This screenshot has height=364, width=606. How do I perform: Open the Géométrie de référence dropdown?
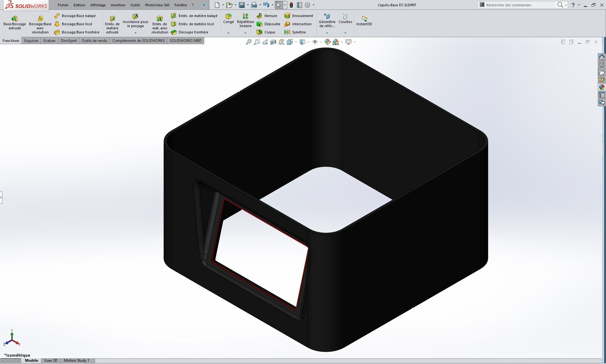(327, 33)
